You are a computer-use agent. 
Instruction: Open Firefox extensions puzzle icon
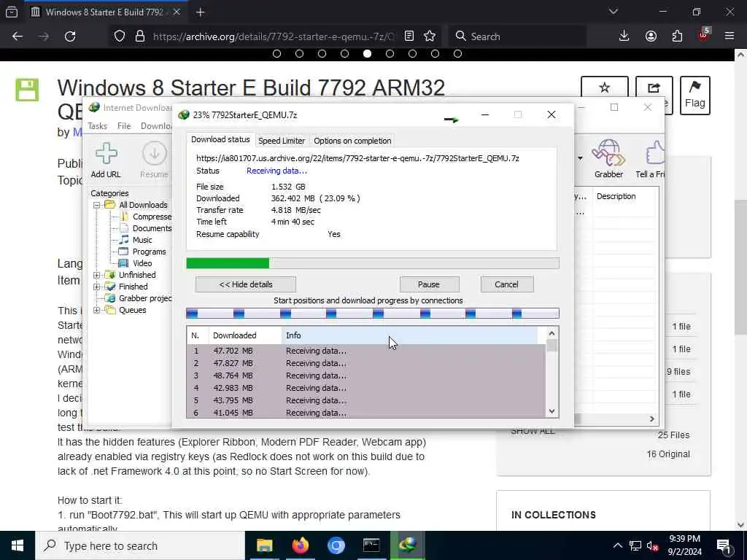click(677, 36)
